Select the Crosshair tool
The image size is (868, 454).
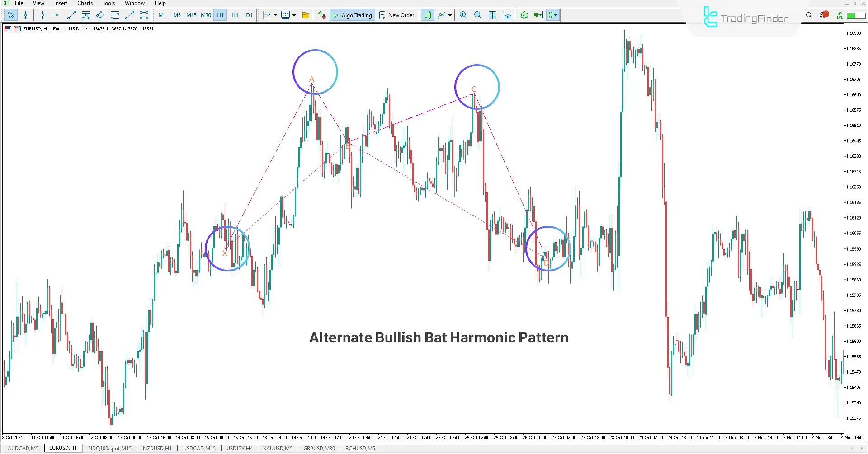click(26, 15)
